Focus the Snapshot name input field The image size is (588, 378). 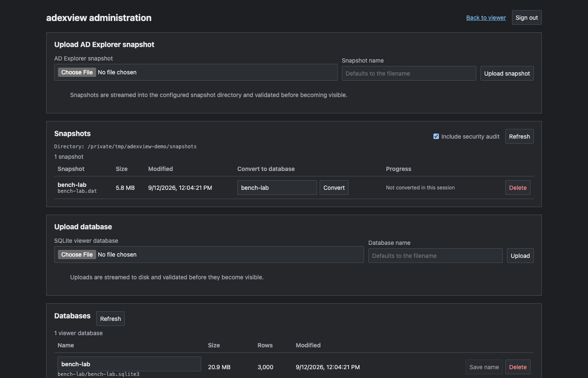point(409,73)
